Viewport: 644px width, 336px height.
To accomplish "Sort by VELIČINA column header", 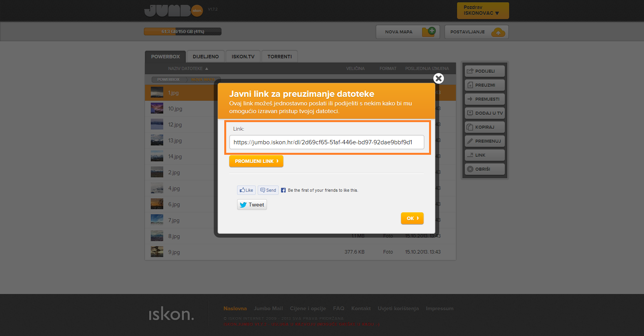I will click(x=355, y=68).
